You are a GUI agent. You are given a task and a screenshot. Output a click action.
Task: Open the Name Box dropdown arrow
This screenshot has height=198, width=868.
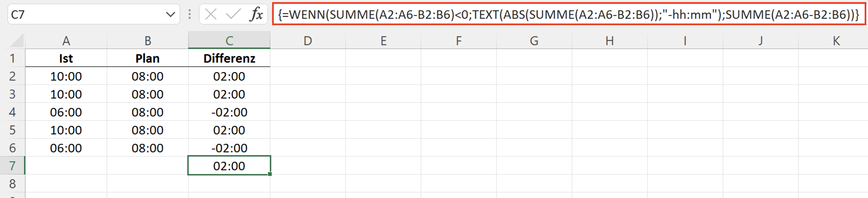tap(170, 14)
